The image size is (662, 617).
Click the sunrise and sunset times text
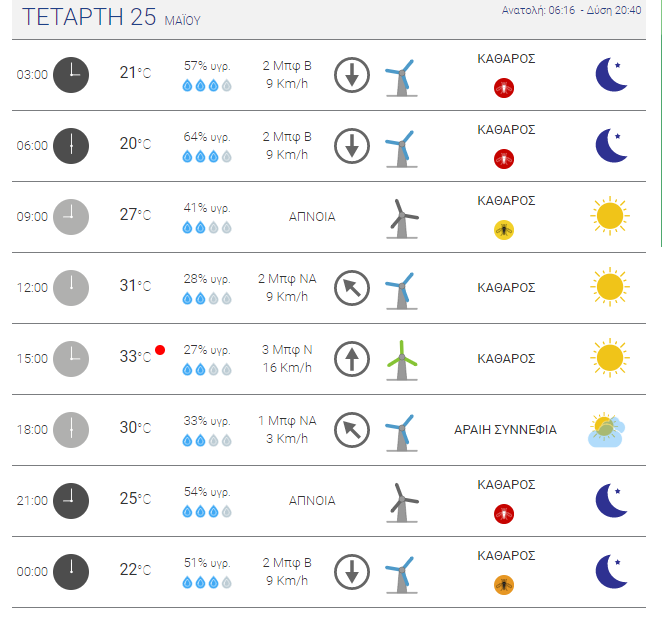[571, 10]
